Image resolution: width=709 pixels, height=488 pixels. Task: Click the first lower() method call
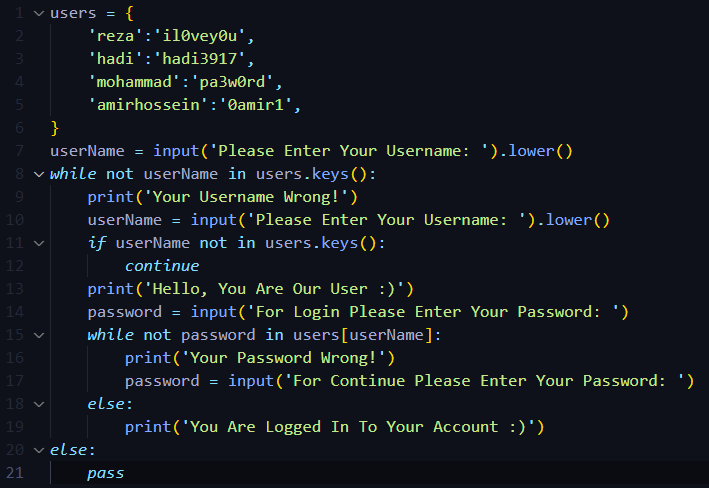click(540, 151)
